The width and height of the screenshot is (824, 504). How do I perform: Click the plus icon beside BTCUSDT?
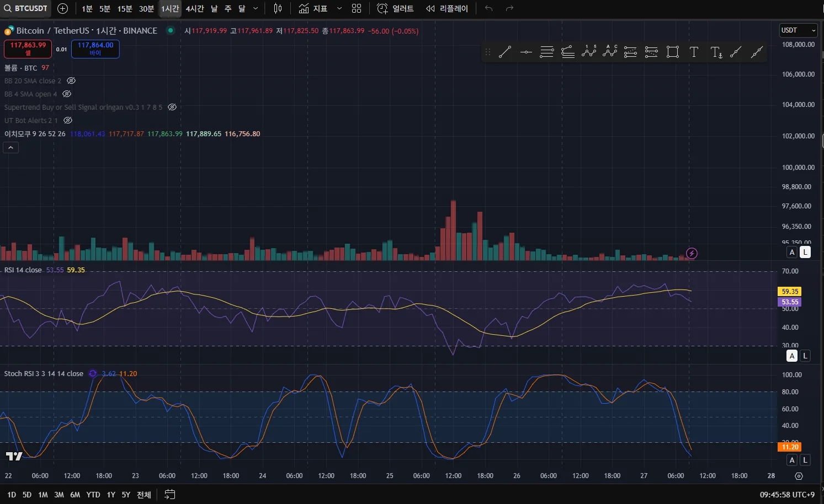point(63,8)
